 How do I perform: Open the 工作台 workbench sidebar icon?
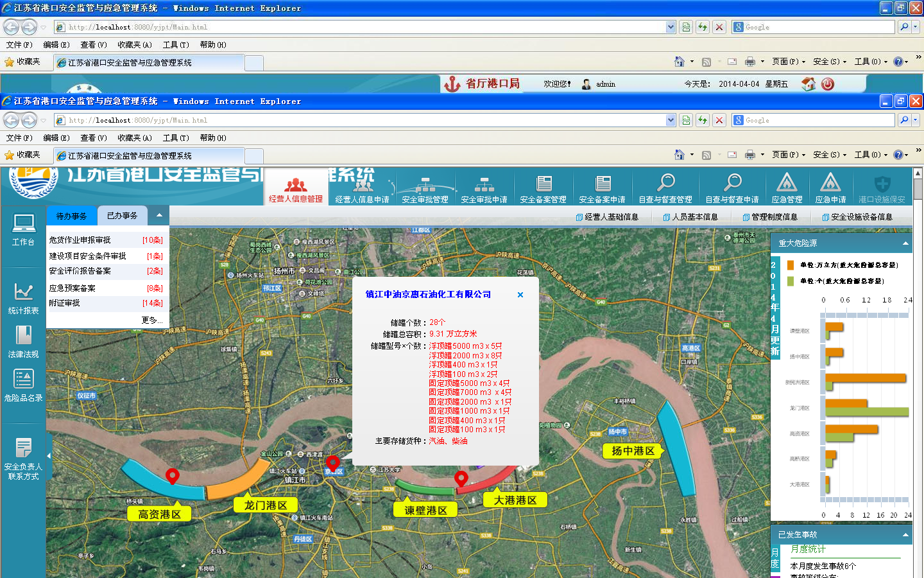pyautogui.click(x=24, y=223)
